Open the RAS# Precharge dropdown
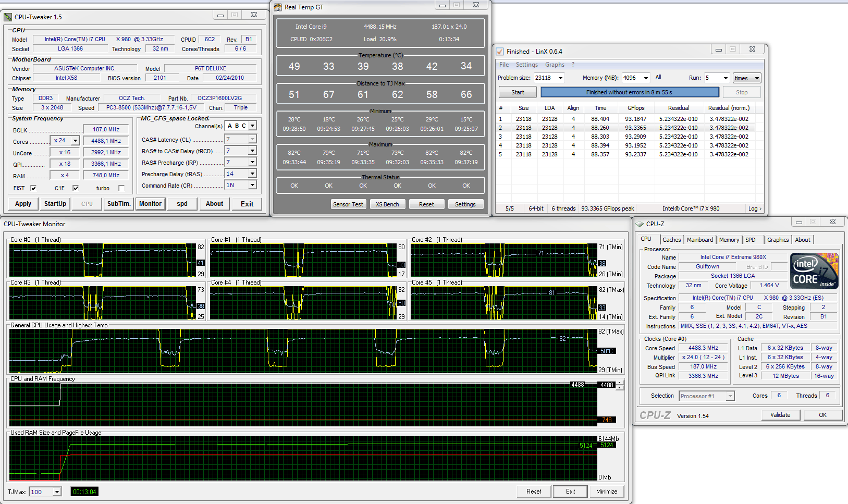This screenshot has width=848, height=504. tap(252, 162)
